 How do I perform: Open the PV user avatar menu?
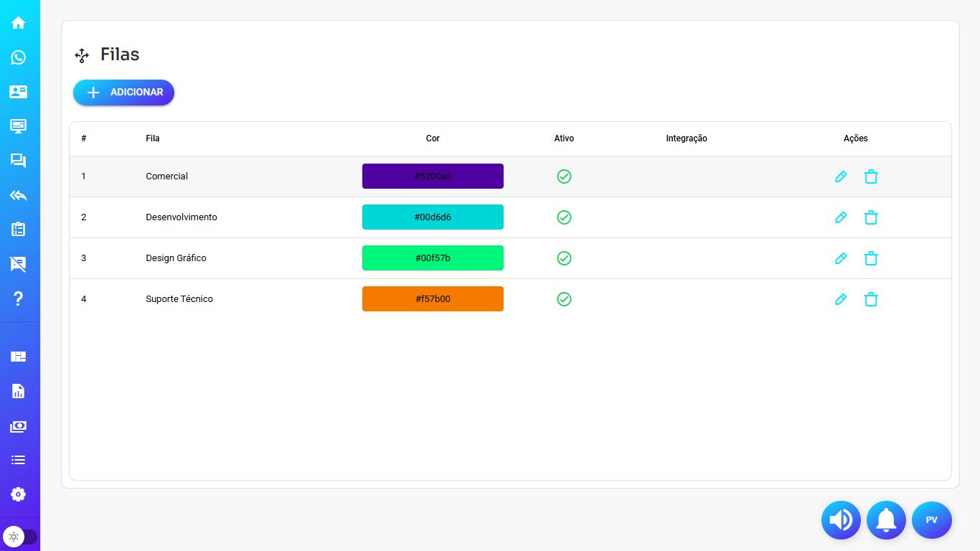click(931, 520)
